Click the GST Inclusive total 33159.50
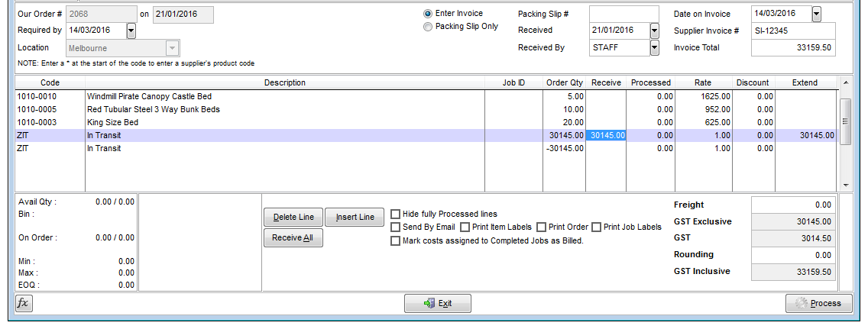 click(793, 272)
